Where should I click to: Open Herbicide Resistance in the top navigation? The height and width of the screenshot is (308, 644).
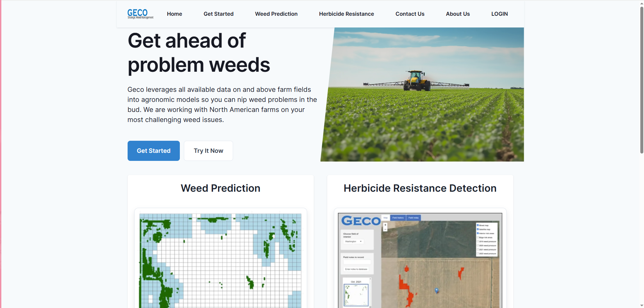(x=346, y=14)
